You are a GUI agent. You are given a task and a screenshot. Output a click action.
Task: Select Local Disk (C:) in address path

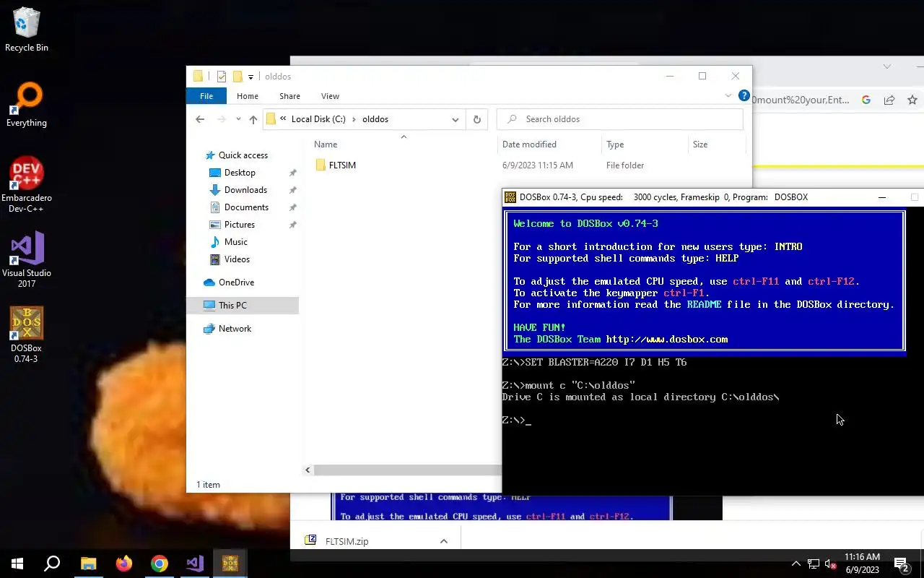[x=318, y=119]
